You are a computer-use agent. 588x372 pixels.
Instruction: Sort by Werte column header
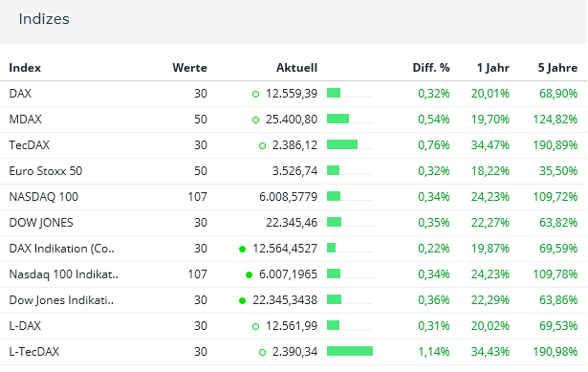(x=189, y=68)
